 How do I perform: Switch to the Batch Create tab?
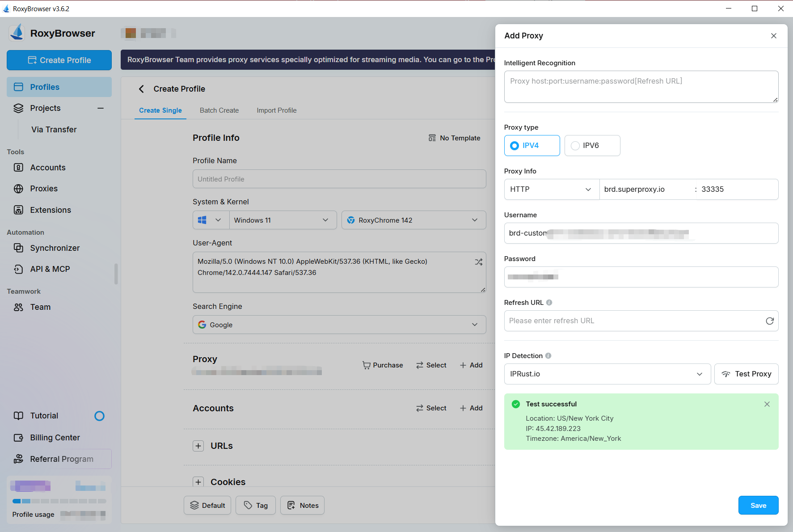(x=219, y=110)
